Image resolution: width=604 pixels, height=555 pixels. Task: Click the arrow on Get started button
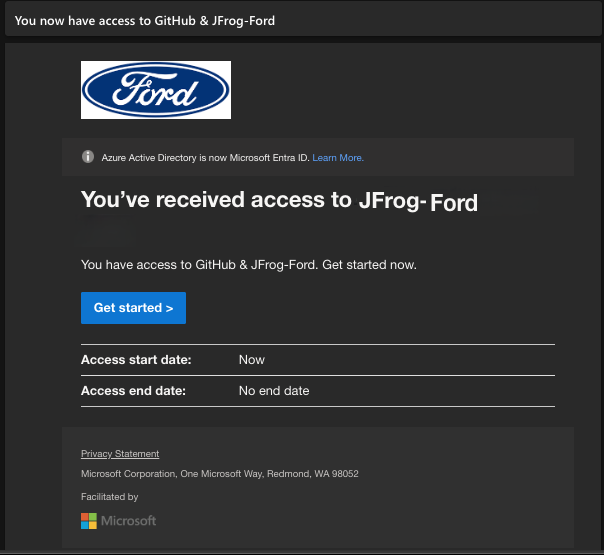point(169,308)
